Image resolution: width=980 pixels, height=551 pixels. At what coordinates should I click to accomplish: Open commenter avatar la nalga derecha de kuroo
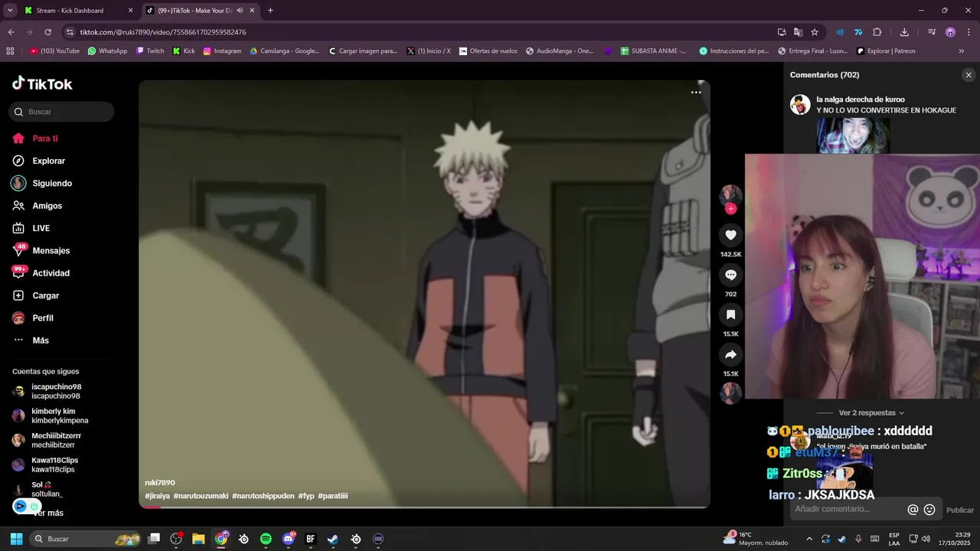point(800,105)
